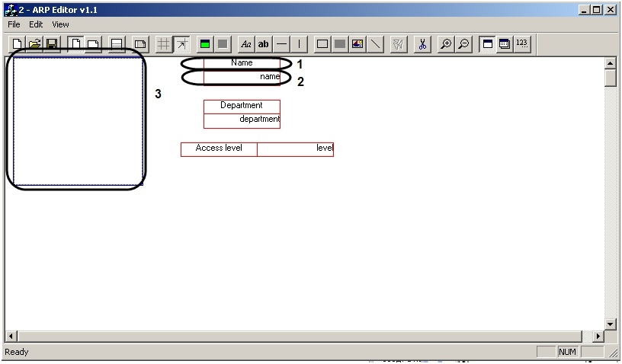Open the Edit menu

click(x=36, y=24)
